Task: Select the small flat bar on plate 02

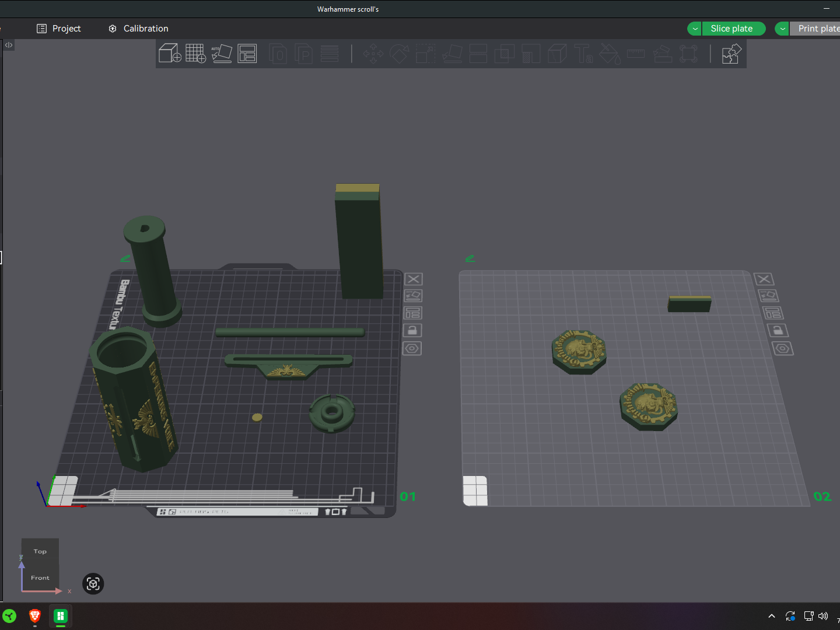Action: pyautogui.click(x=689, y=304)
